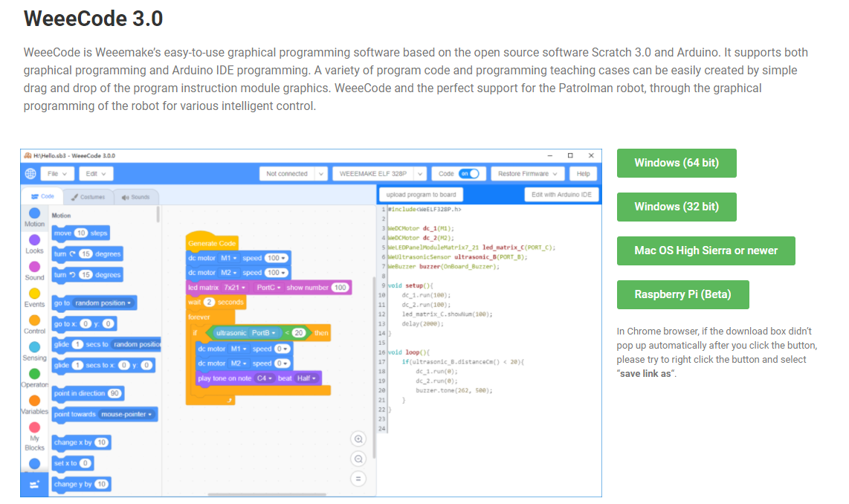Click the wait 2 seconds value
Viewport: 849px width, 504px height.
click(209, 302)
